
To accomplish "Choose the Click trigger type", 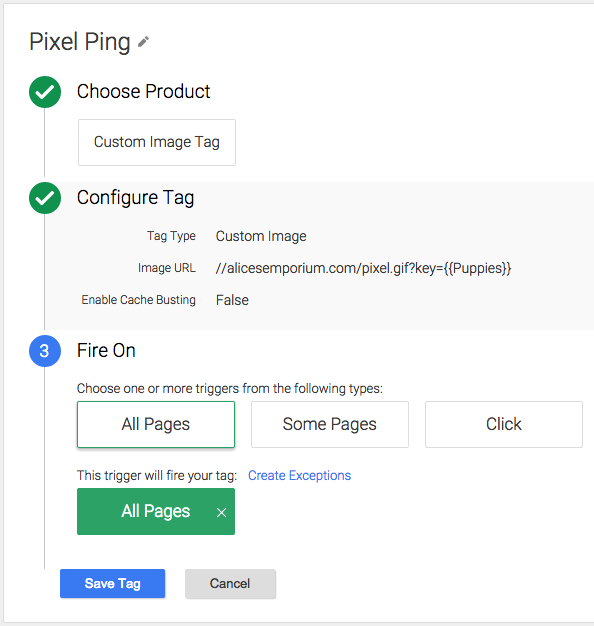I will 504,424.
